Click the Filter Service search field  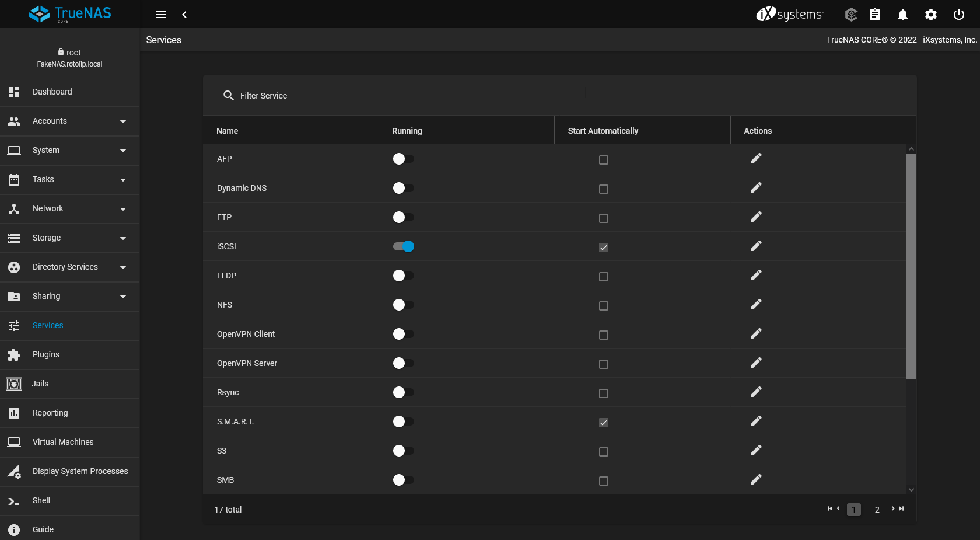pos(344,95)
